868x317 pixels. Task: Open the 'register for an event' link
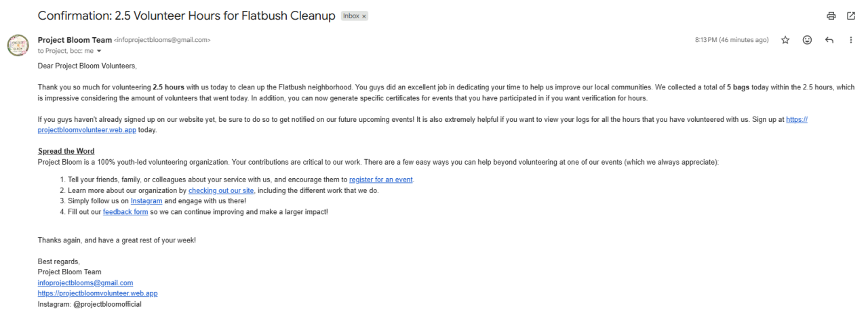(381, 179)
